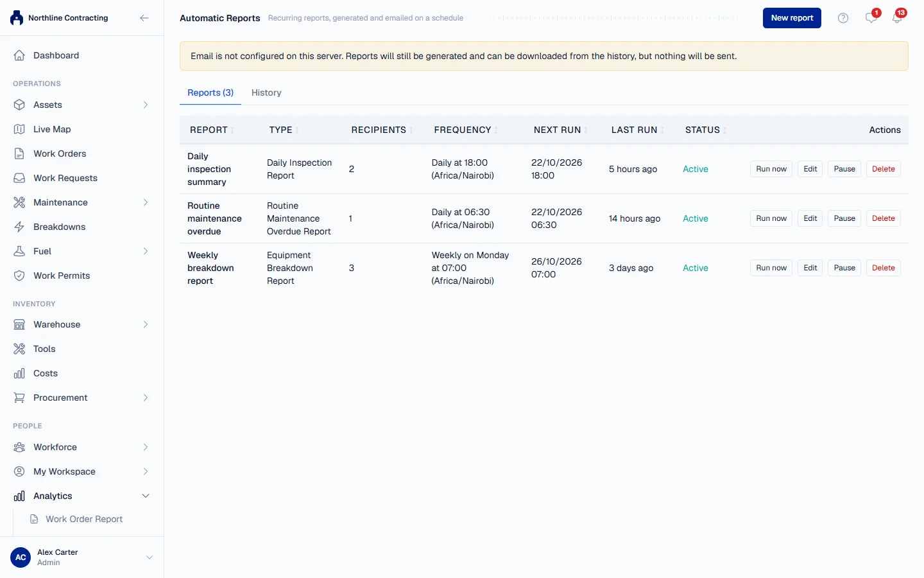Create a New report
Viewport: 924px width, 578px height.
click(x=792, y=18)
